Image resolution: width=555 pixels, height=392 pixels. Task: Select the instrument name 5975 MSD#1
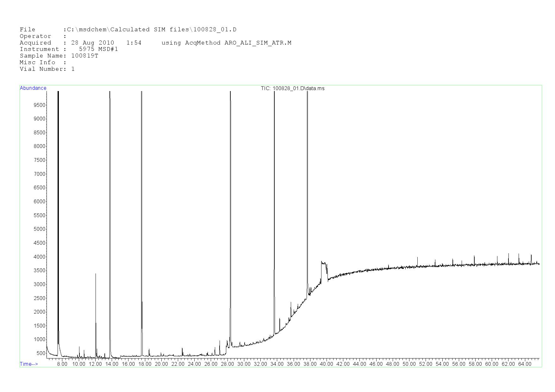point(98,49)
